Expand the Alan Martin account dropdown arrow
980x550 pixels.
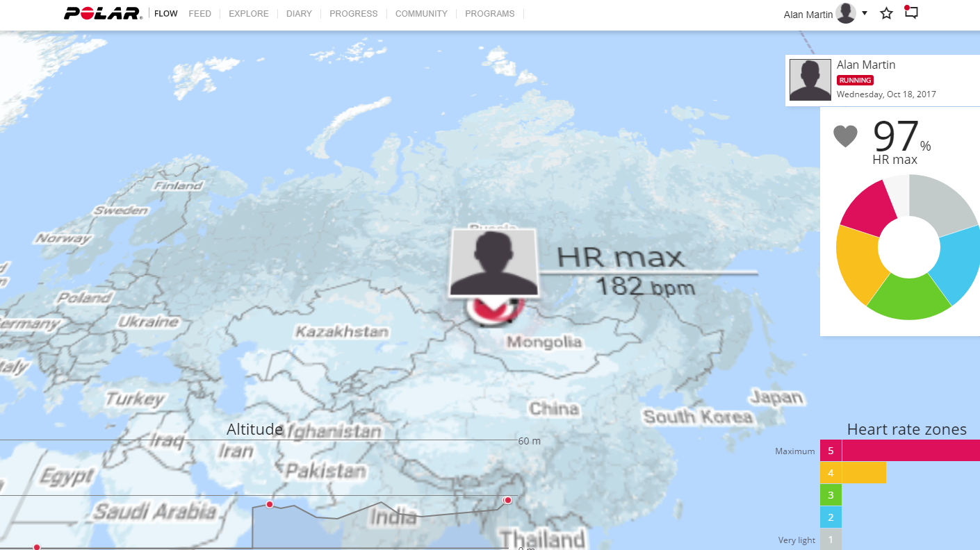(865, 13)
